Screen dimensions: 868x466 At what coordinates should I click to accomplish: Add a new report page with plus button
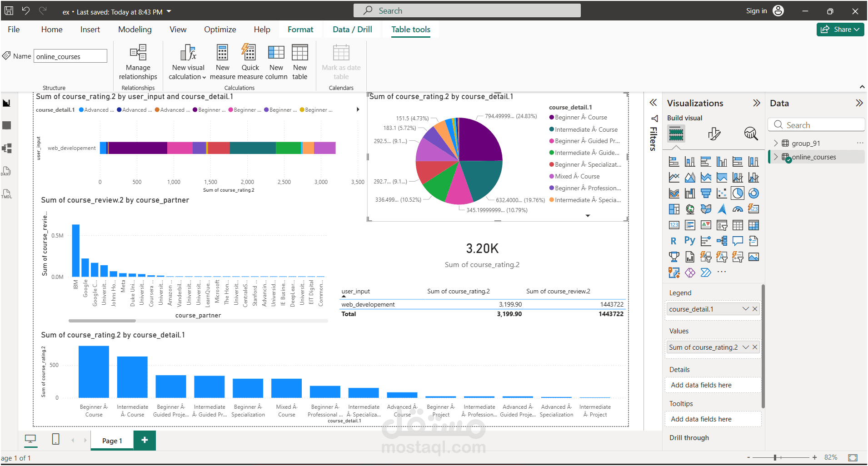coord(145,440)
